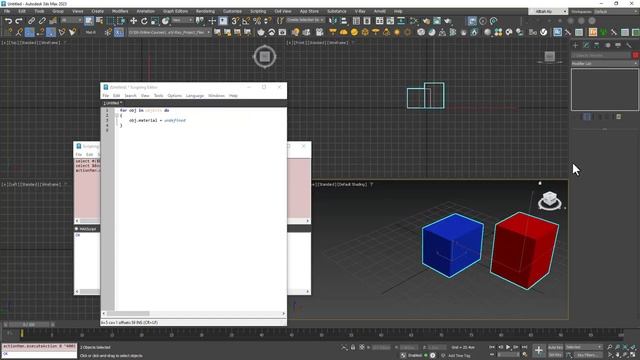
Task: Click the Undo arrow in main toolbar
Action: pos(8,21)
